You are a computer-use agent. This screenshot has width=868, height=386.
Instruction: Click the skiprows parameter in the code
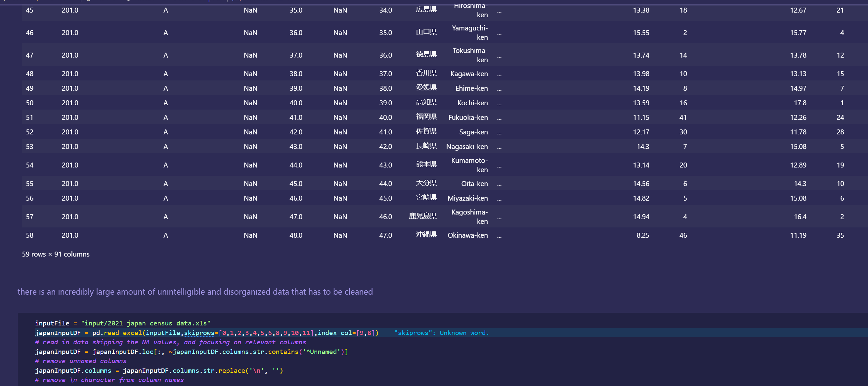[x=199, y=333]
